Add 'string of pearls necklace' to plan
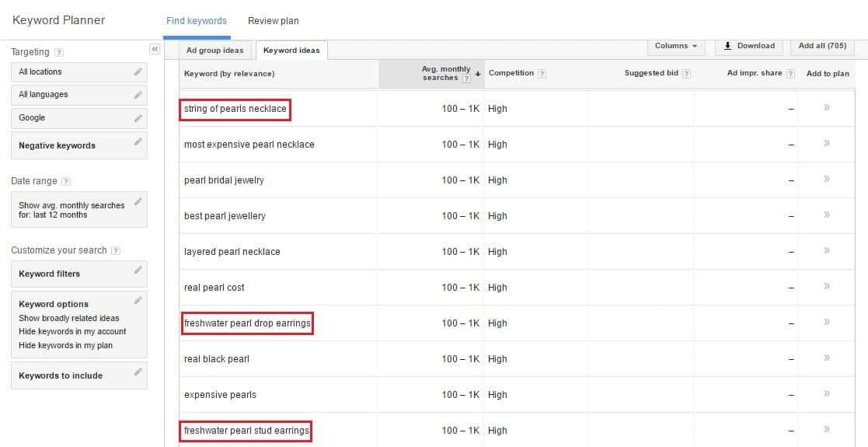Image resolution: width=868 pixels, height=447 pixels. pos(827,107)
